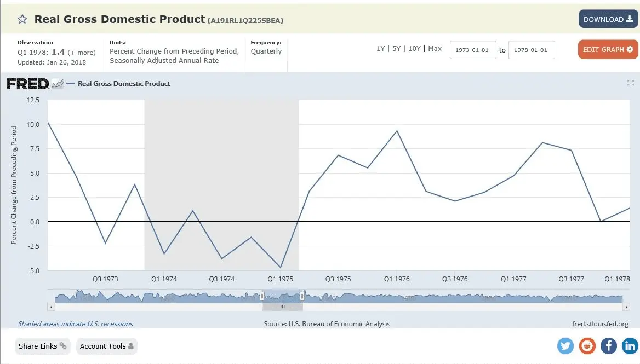This screenshot has width=640, height=364.
Task: Select the 10Y time range
Action: point(414,49)
